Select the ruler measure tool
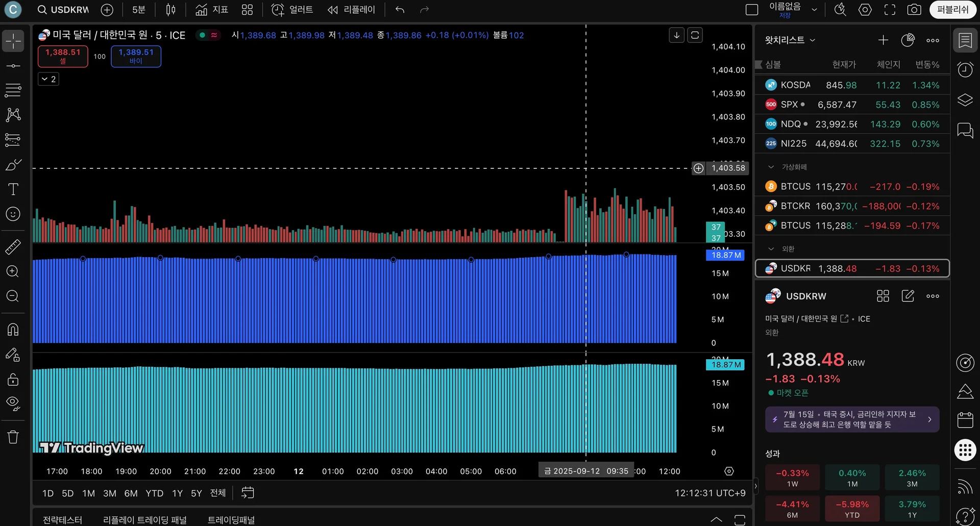The width and height of the screenshot is (980, 526). click(13, 247)
